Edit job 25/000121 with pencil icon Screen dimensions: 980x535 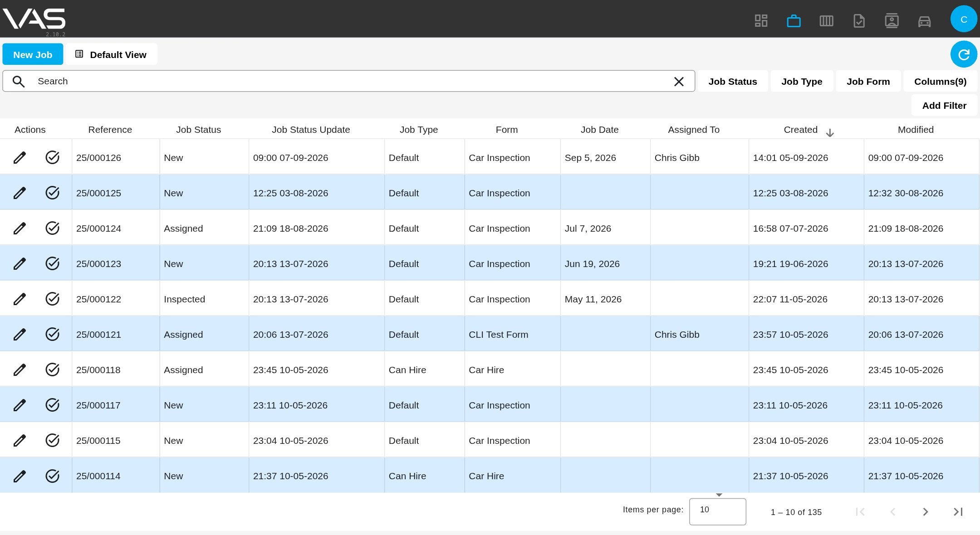[x=20, y=335]
